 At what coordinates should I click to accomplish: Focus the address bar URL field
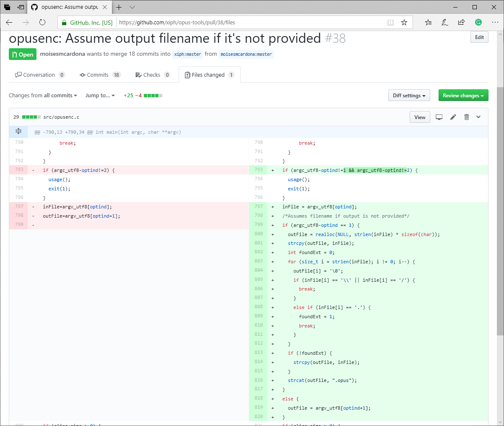pyautogui.click(x=251, y=23)
